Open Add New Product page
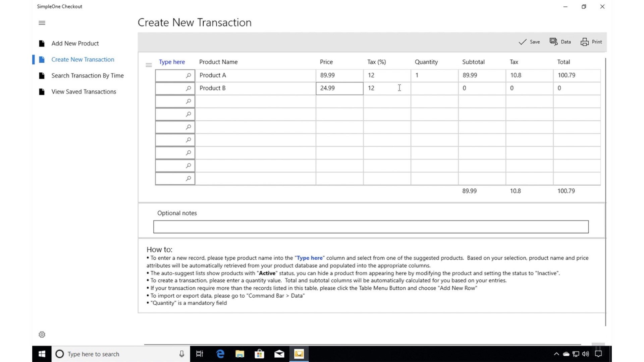The height and width of the screenshot is (362, 644). pyautogui.click(x=75, y=44)
